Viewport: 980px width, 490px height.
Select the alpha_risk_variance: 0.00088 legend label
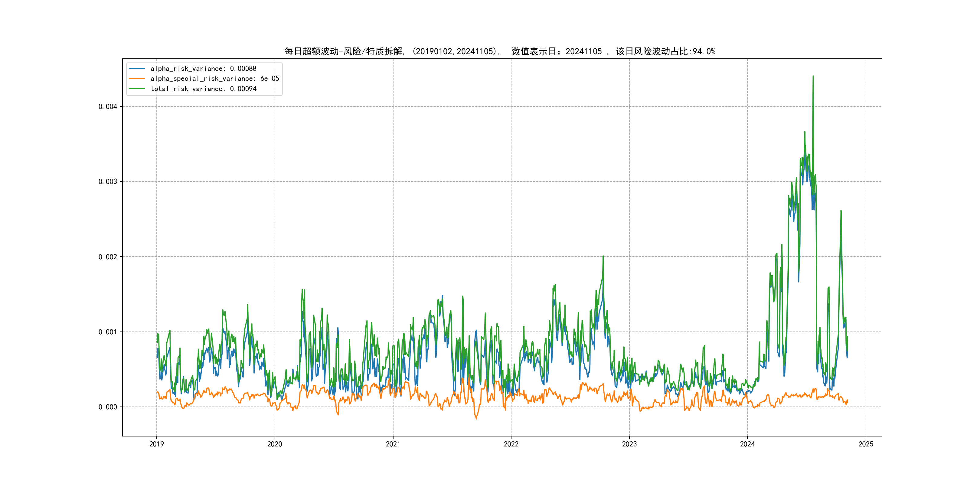point(203,68)
